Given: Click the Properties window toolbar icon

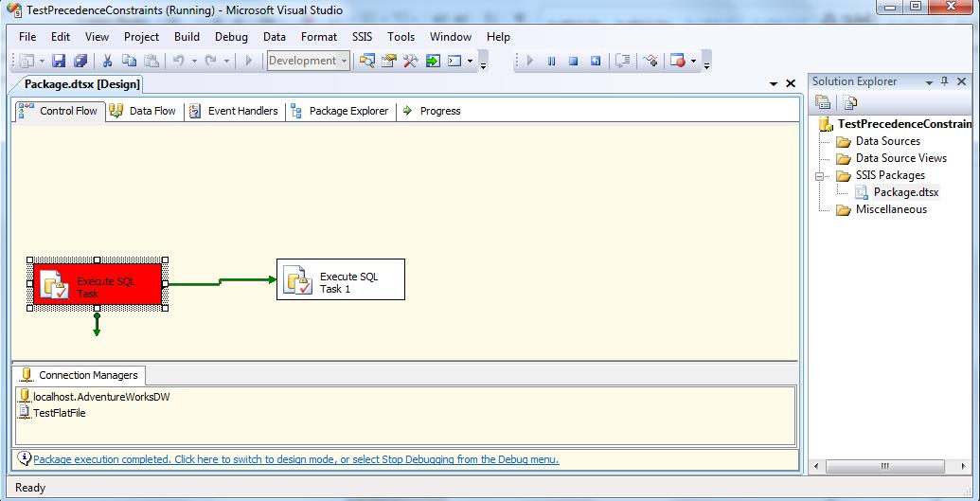Looking at the screenshot, I should pos(388,61).
